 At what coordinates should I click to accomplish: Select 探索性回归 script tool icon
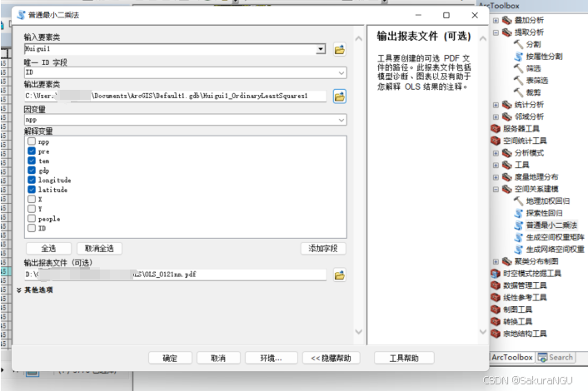518,213
